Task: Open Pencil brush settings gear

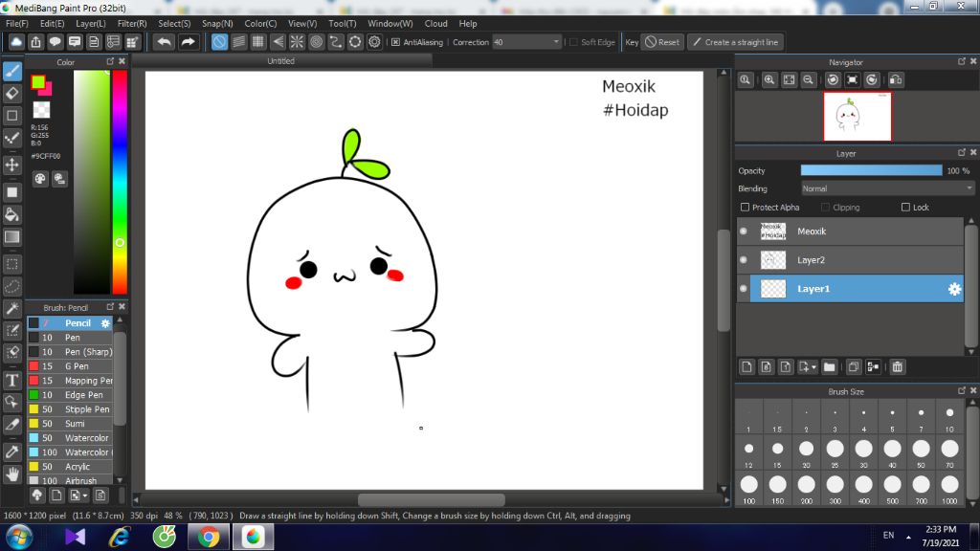Action: pos(105,323)
